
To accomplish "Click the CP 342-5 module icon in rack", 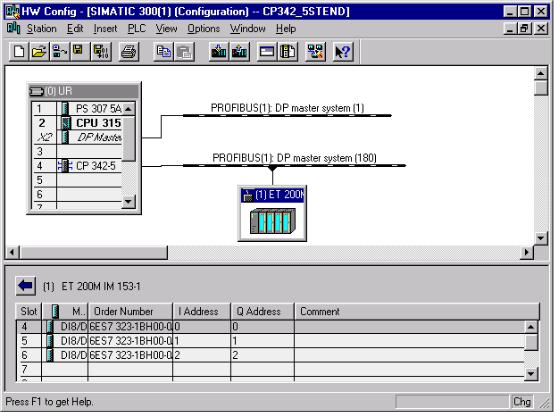I will (65, 166).
